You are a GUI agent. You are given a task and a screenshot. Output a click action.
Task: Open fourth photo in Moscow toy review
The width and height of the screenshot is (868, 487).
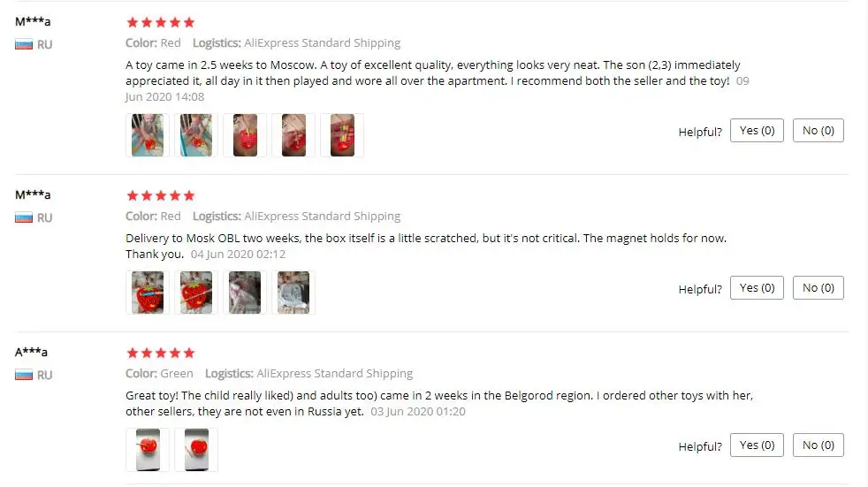pos(294,135)
